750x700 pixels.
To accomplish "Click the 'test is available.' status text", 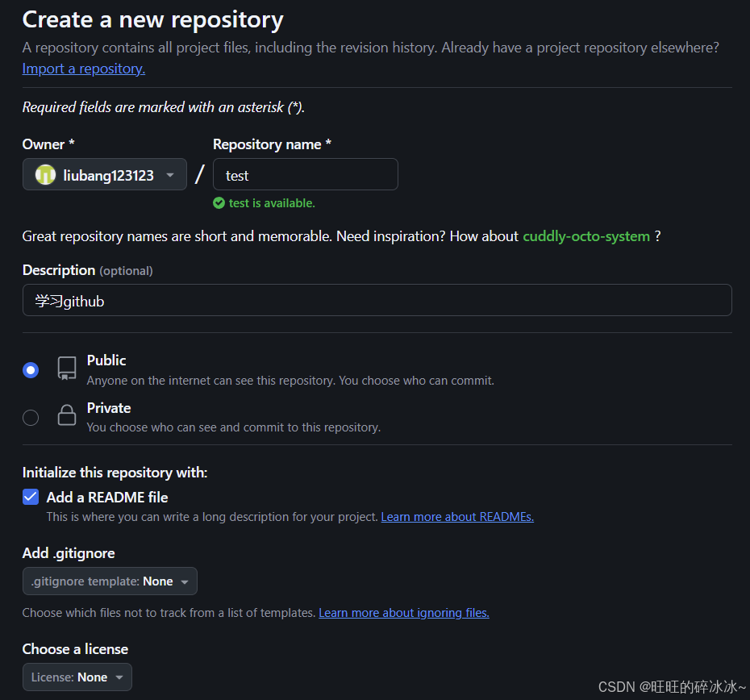I will tap(272, 203).
